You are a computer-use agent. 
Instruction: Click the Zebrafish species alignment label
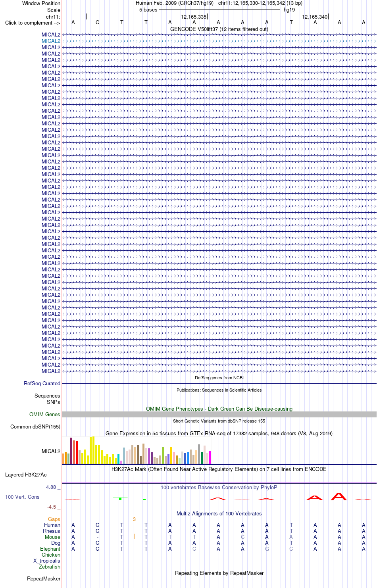[x=50, y=567]
